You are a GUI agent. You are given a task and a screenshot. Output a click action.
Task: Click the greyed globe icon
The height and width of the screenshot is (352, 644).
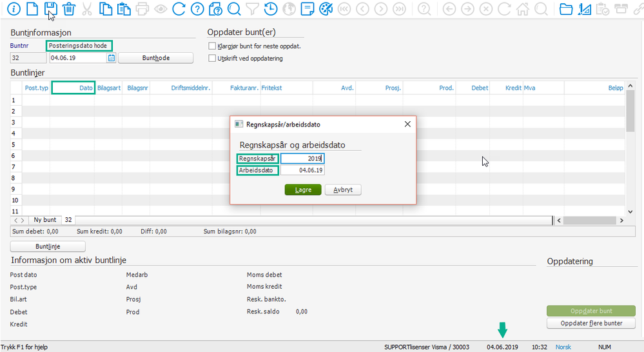click(x=289, y=8)
